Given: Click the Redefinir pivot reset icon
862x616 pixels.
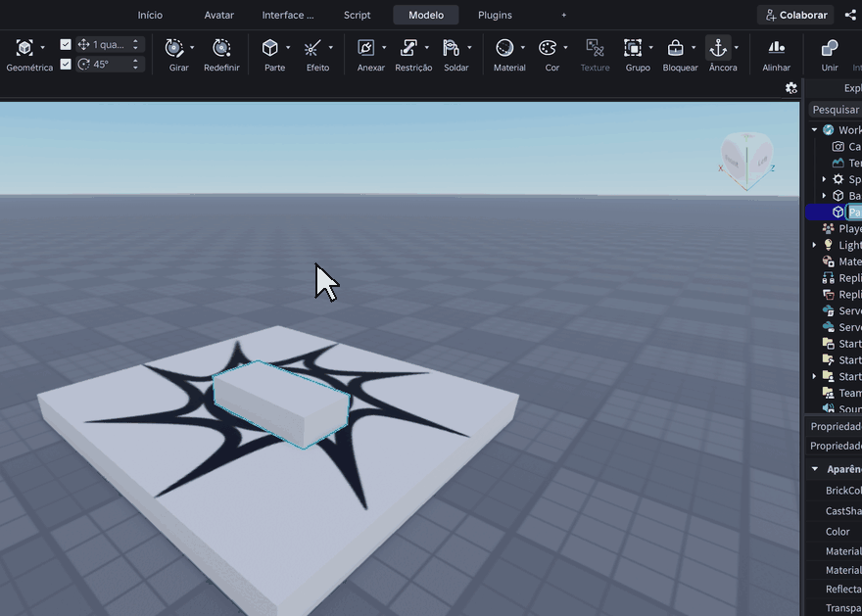Looking at the screenshot, I should (221, 48).
